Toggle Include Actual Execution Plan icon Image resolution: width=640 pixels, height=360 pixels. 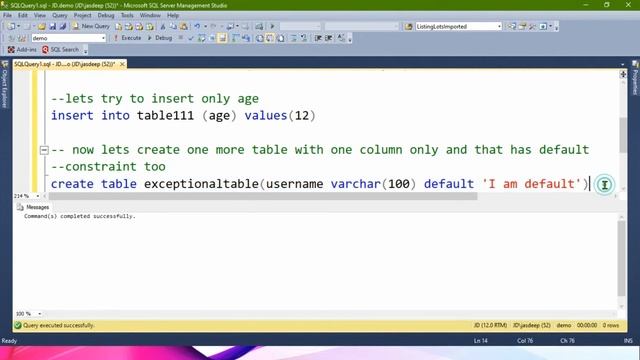tap(235, 38)
